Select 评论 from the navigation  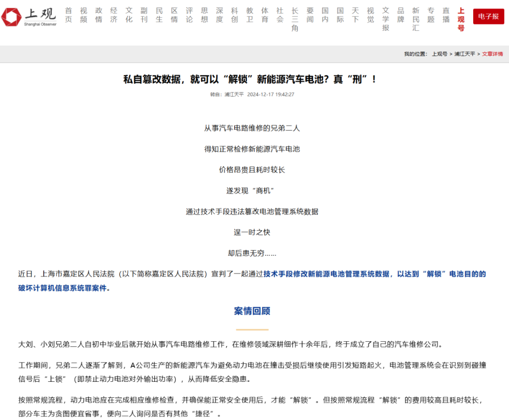click(189, 15)
